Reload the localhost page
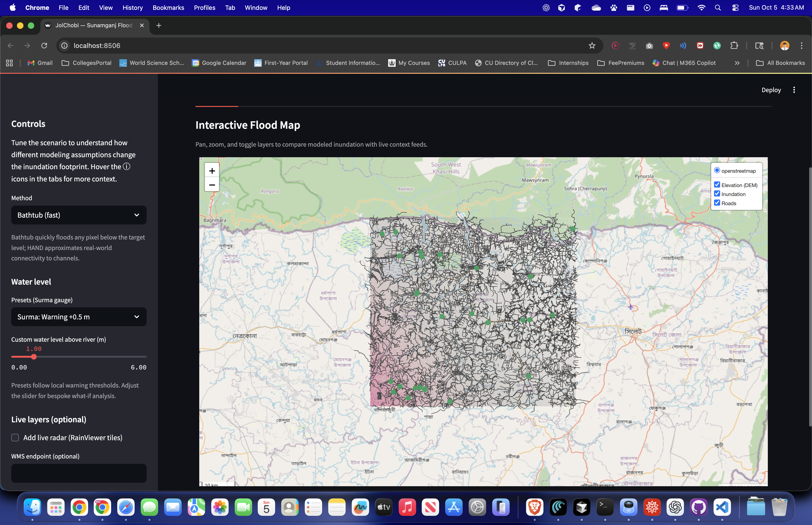Image resolution: width=812 pixels, height=525 pixels. pos(44,46)
